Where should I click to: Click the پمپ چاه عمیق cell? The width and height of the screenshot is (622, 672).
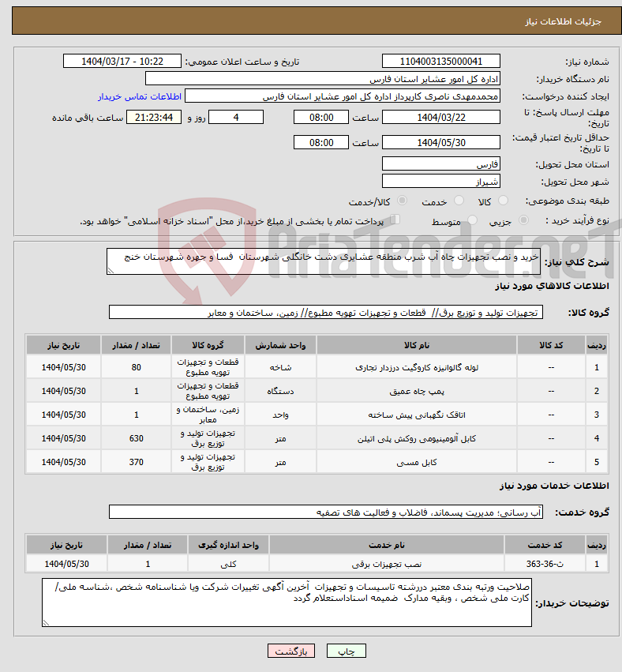[417, 391]
